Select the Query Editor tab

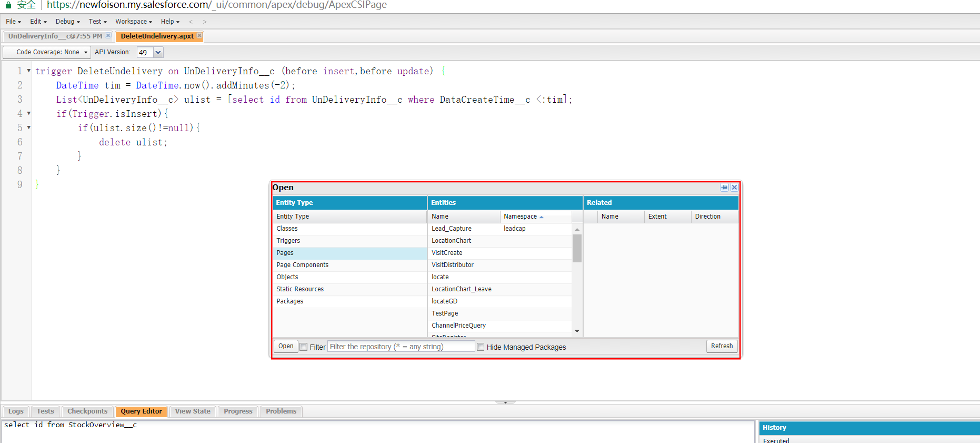pos(141,411)
